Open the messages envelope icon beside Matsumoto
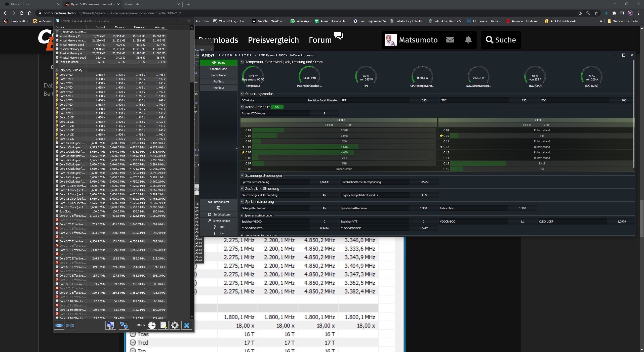The height and width of the screenshot is (352, 644). [x=450, y=40]
